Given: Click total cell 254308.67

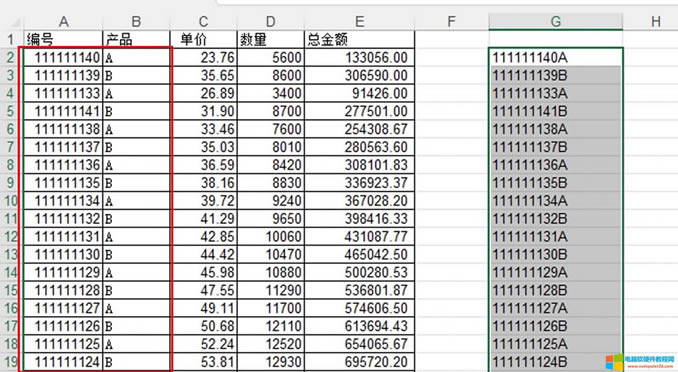Looking at the screenshot, I should pyautogui.click(x=359, y=129).
